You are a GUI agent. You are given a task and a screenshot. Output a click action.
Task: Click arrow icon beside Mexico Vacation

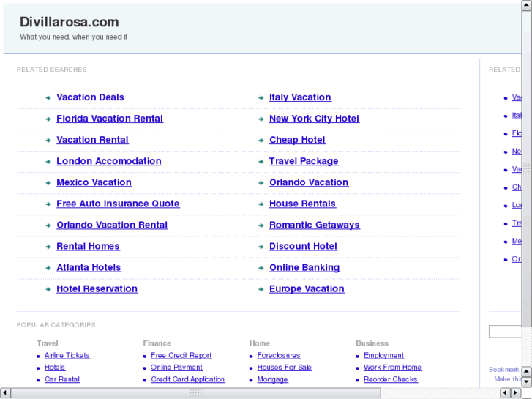[x=48, y=183]
